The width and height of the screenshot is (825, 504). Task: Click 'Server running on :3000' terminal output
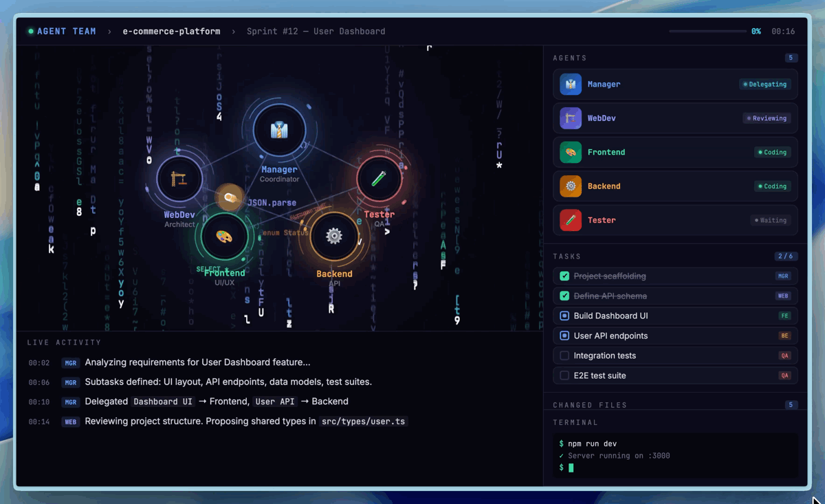pyautogui.click(x=614, y=456)
